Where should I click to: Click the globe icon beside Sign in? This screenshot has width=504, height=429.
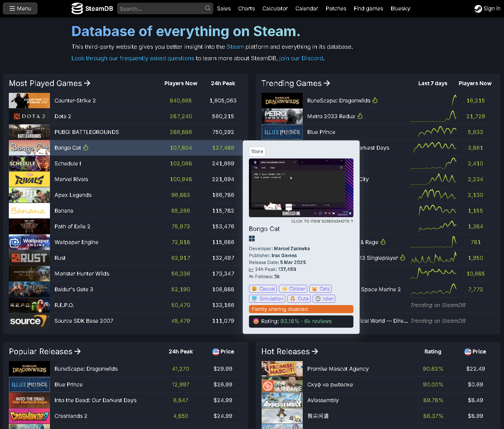[478, 8]
